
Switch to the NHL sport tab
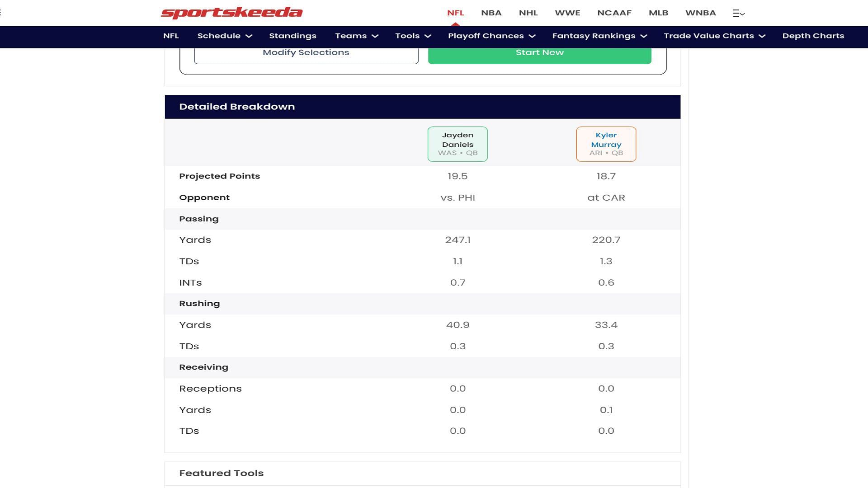click(x=528, y=13)
